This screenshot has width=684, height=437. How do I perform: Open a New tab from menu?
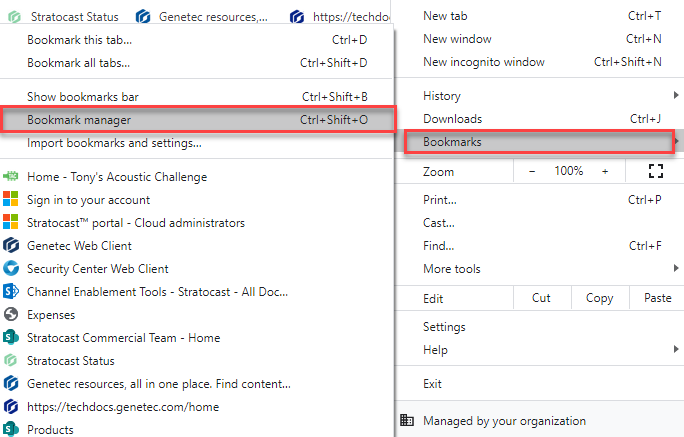point(539,16)
